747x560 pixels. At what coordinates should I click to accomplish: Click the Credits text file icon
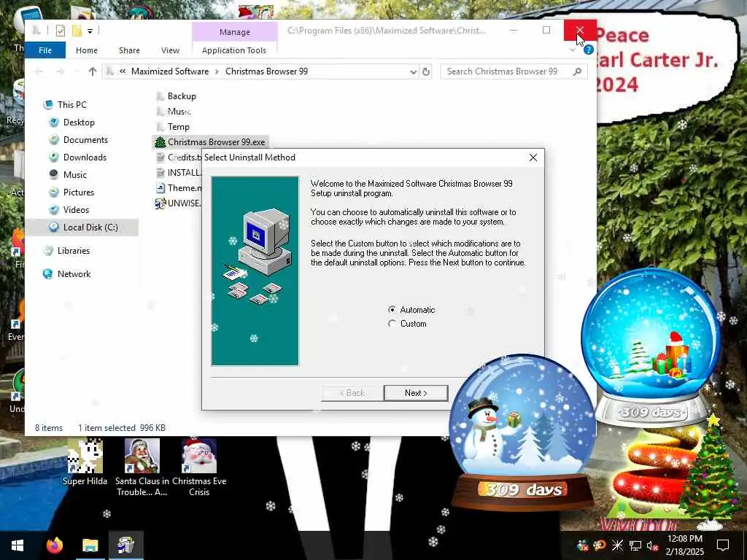tap(160, 157)
